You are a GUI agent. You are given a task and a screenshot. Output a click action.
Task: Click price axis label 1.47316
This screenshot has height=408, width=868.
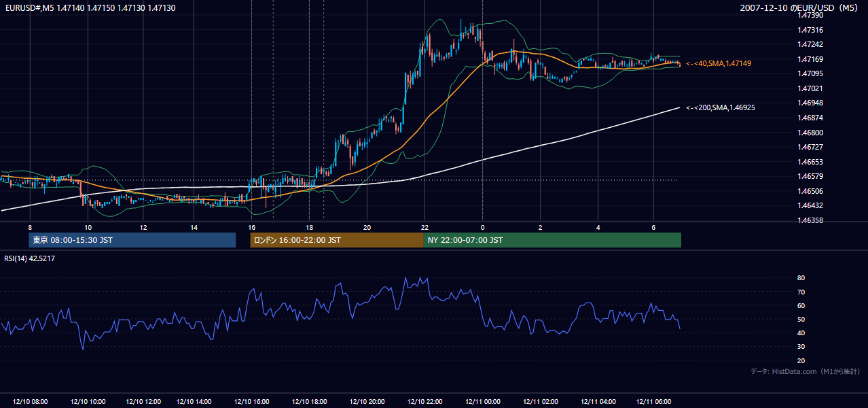point(810,30)
